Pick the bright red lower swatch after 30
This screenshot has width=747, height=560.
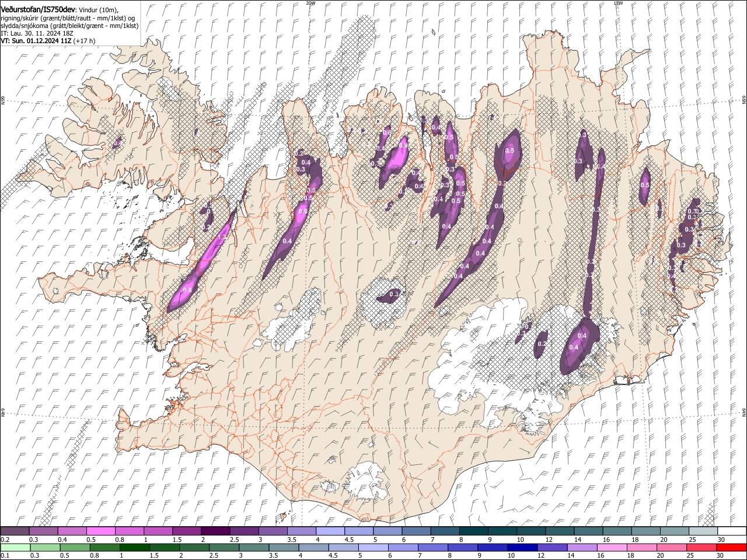click(x=731, y=548)
